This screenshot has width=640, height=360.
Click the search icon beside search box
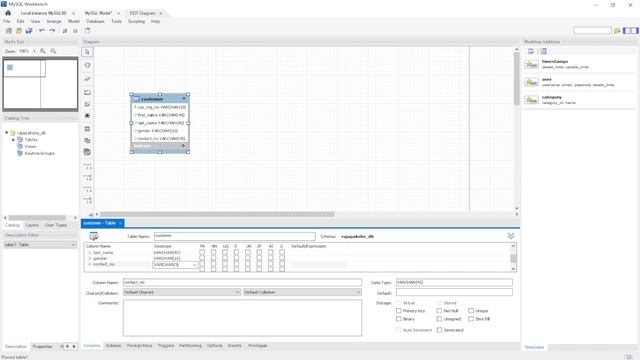[617, 31]
